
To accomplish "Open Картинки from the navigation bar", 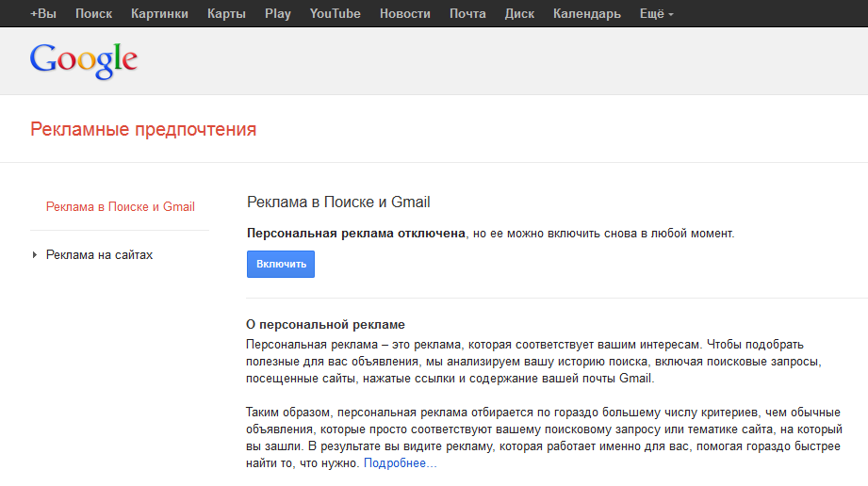I will 159,13.
